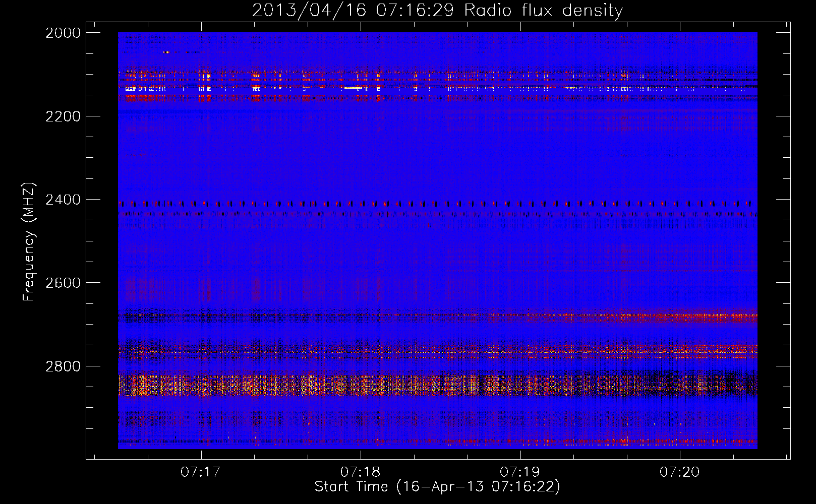Click the "Frequency (MHZ)" y-axis label
Viewport: 816px width, 504px height.
tap(29, 242)
